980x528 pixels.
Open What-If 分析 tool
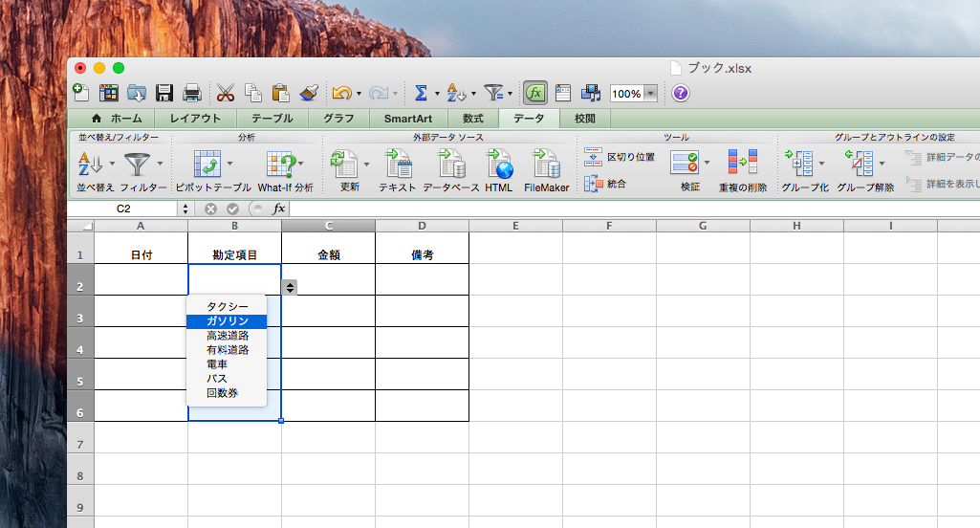pos(281,164)
